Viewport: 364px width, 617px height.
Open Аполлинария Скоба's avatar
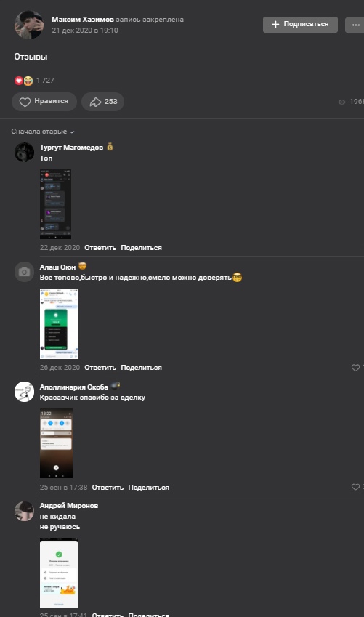point(25,392)
